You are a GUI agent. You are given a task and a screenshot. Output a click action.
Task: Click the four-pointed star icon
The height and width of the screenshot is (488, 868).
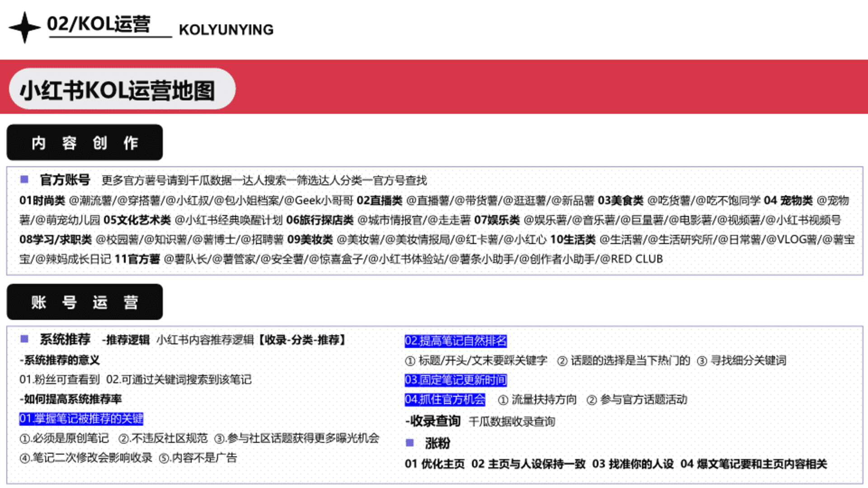point(24,28)
